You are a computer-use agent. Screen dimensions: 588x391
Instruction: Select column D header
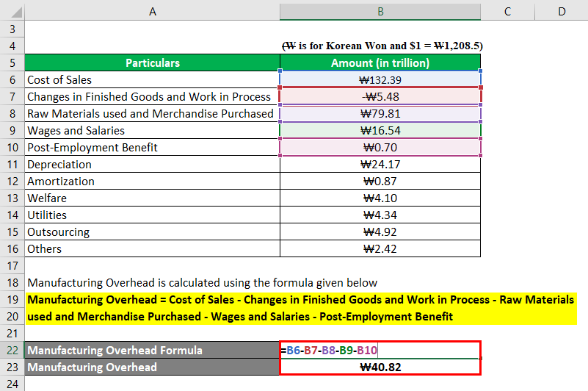point(562,12)
